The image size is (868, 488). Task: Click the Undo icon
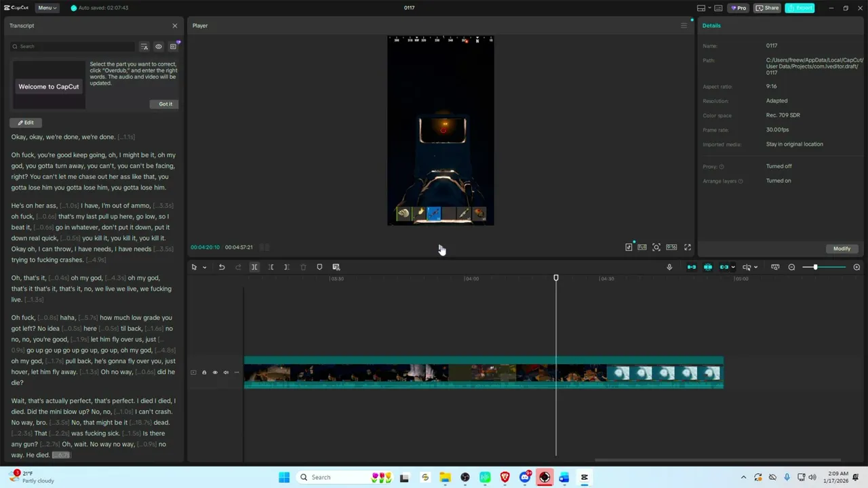pos(222,267)
